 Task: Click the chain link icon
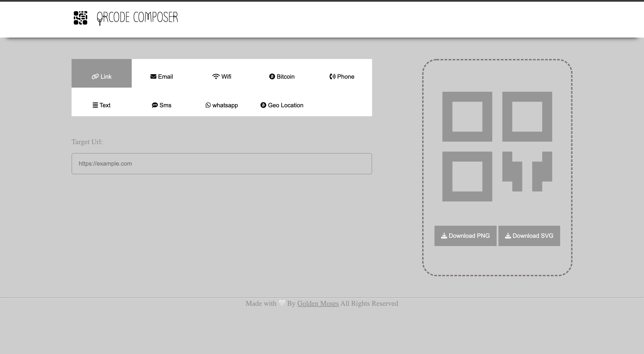(x=95, y=76)
